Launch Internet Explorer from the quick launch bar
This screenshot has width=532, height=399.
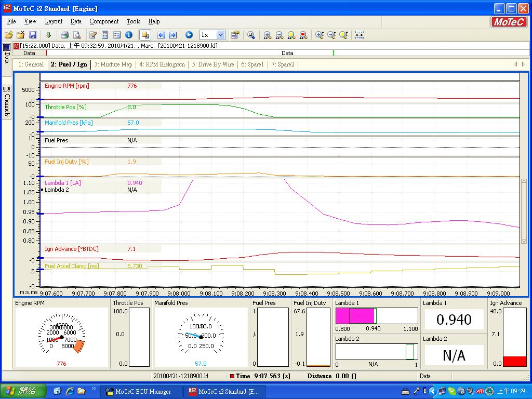tap(70, 391)
